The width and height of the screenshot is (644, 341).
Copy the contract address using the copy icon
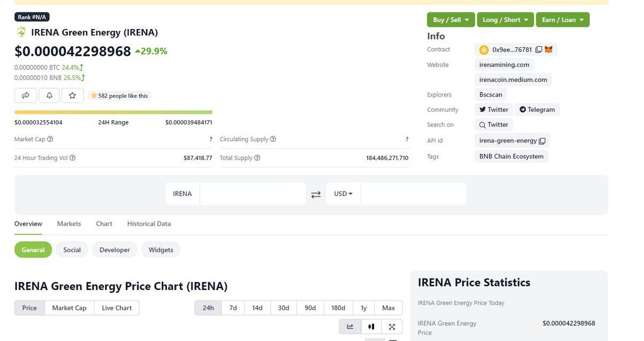tap(539, 50)
